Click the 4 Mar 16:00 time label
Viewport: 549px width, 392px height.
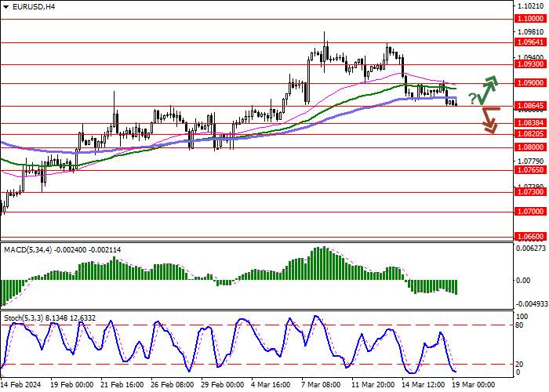point(271,385)
